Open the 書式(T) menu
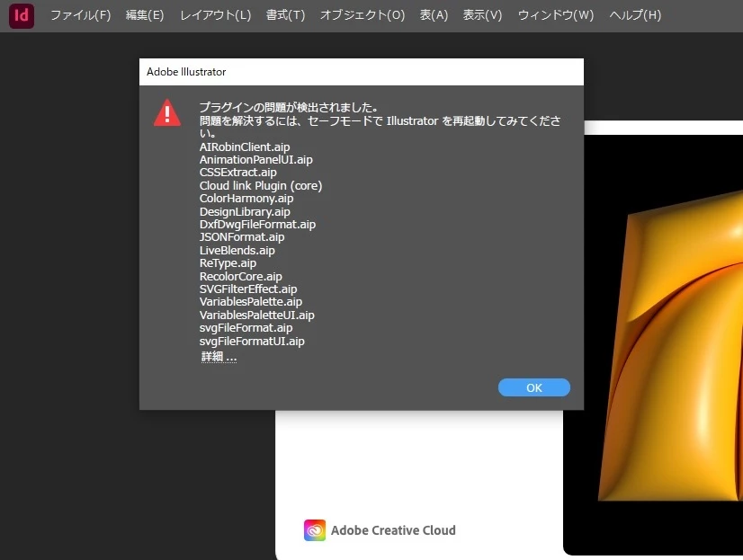This screenshot has width=743, height=560. 285,15
